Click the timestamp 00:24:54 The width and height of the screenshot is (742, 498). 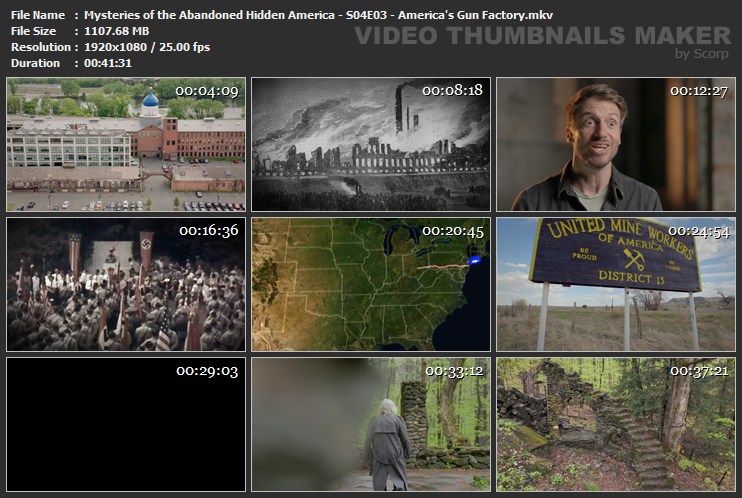tap(698, 231)
